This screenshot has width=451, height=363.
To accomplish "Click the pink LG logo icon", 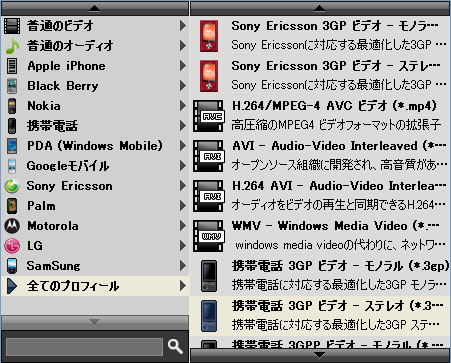I will pos(12,246).
